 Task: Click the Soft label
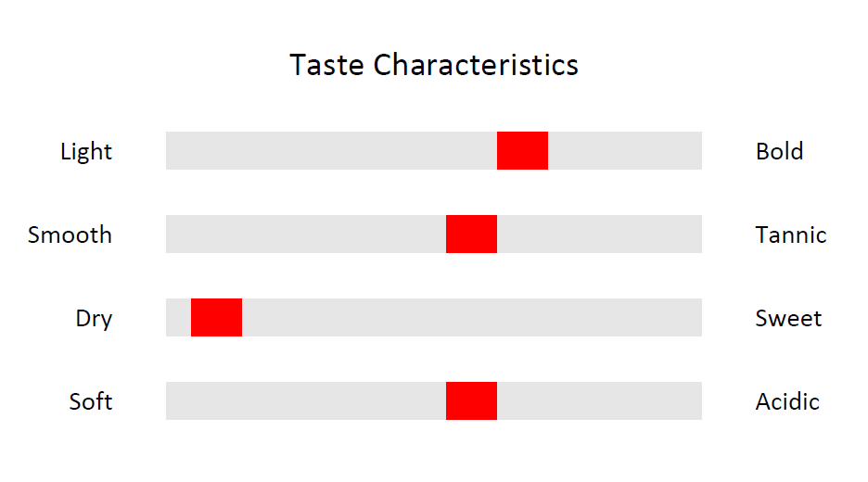90,401
